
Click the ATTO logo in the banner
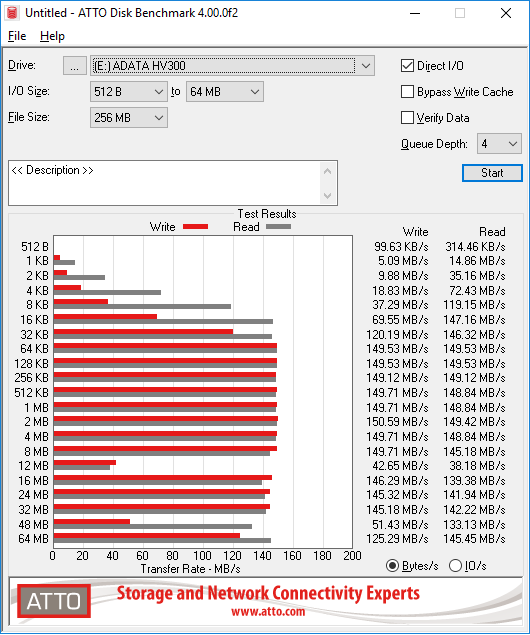coord(54,601)
